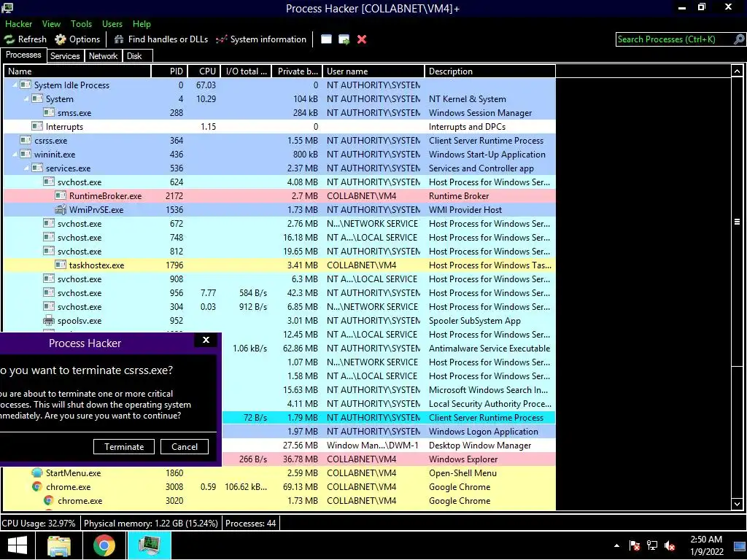
Task: Click the red X terminate toolbar icon
Action: [x=362, y=39]
